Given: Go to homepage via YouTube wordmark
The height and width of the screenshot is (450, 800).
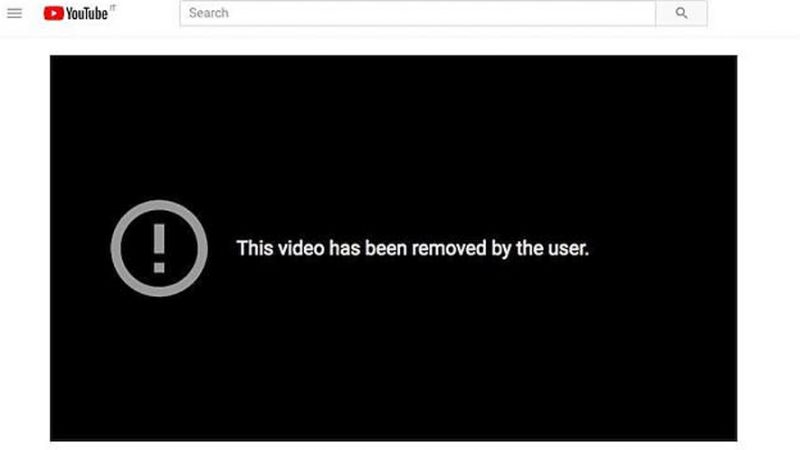Looking at the screenshot, I should 87,14.
